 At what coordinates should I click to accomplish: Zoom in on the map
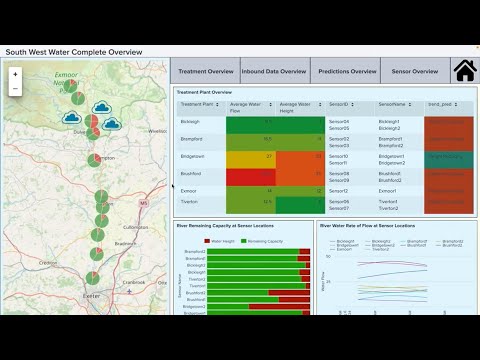pyautogui.click(x=15, y=74)
